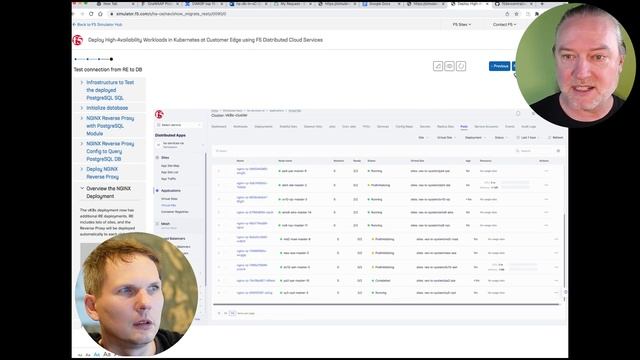This screenshot has width=640, height=360.
Task: Open the Select service dropdown
Action: tap(179, 125)
